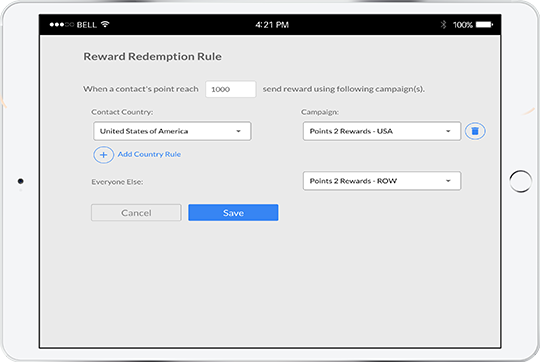Open the Everyone Else dropdown showing Points 2 Rewards - ROW
The image size is (540, 362).
coord(382,181)
